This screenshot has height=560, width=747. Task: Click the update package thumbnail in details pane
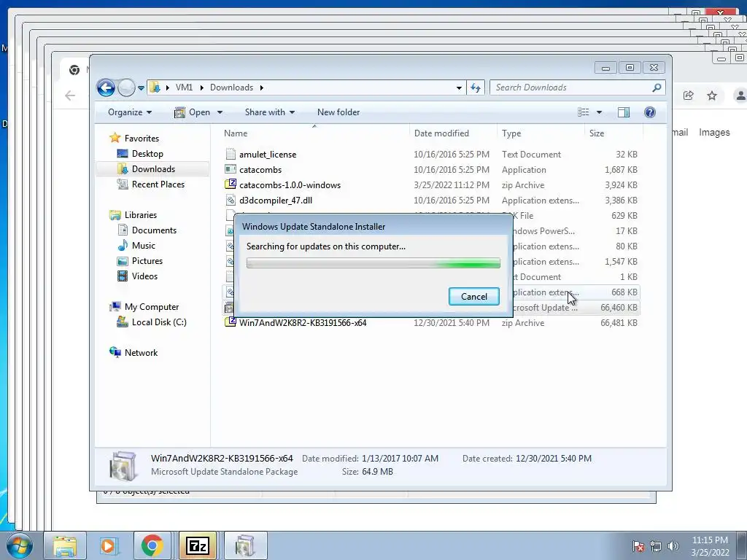(x=123, y=465)
